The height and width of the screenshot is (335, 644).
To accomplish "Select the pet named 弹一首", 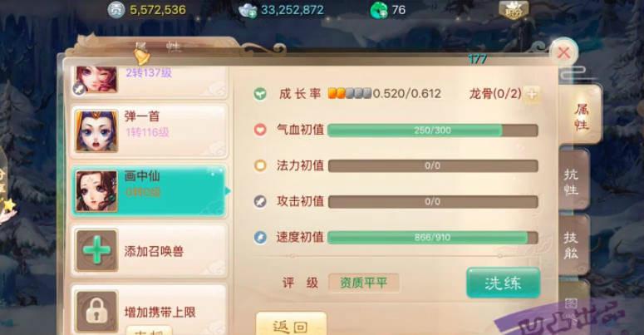I will [149, 131].
